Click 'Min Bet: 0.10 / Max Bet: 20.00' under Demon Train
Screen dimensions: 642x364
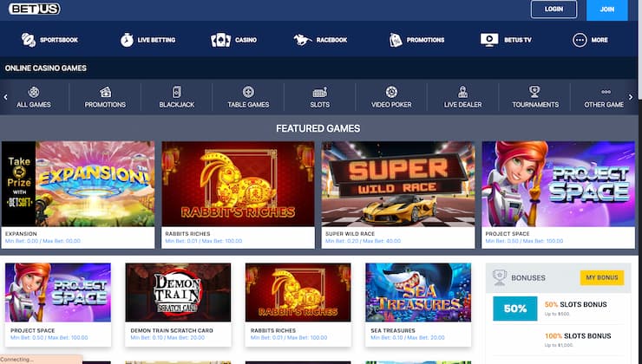coord(167,337)
